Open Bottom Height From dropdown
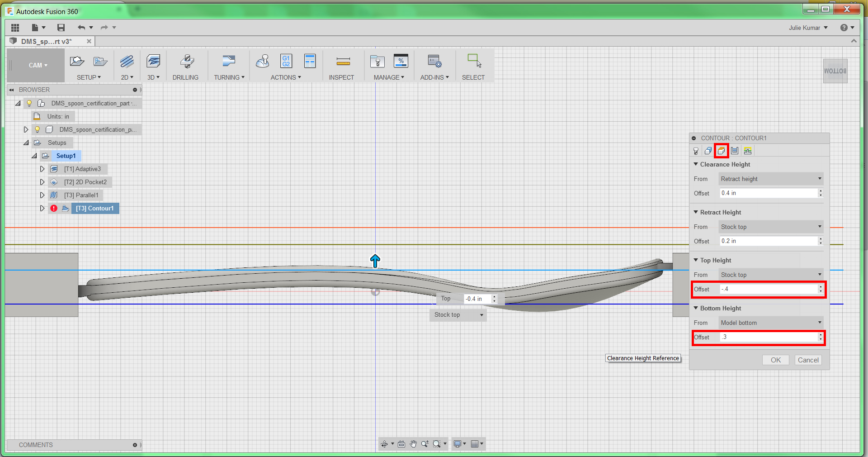 pos(771,323)
